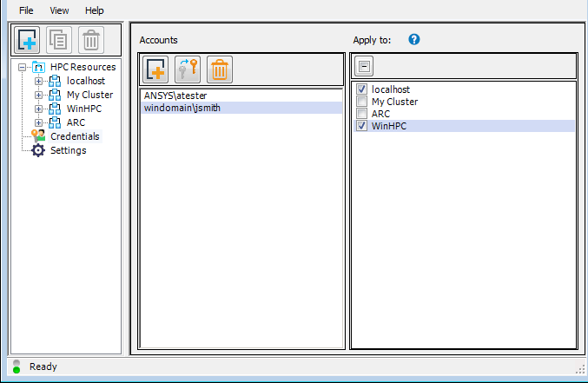Collapse the HPC Resources tree node
Screen dimensions: 588x383
pos(22,68)
